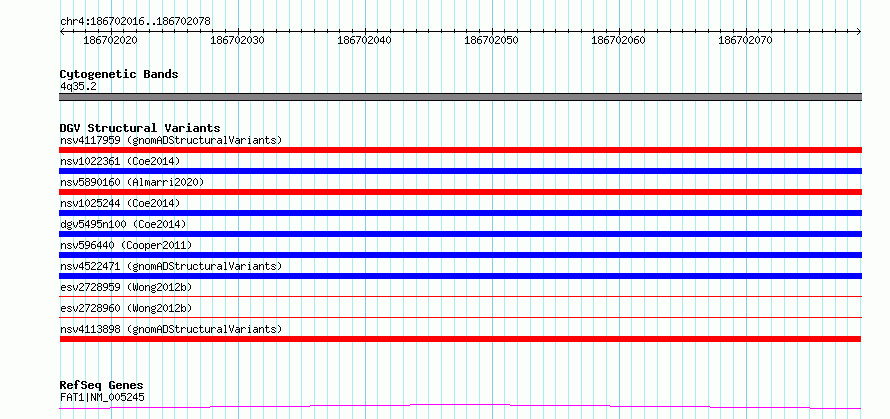Click the RefSeq Genes track heading
890x419 pixels.
(x=102, y=386)
